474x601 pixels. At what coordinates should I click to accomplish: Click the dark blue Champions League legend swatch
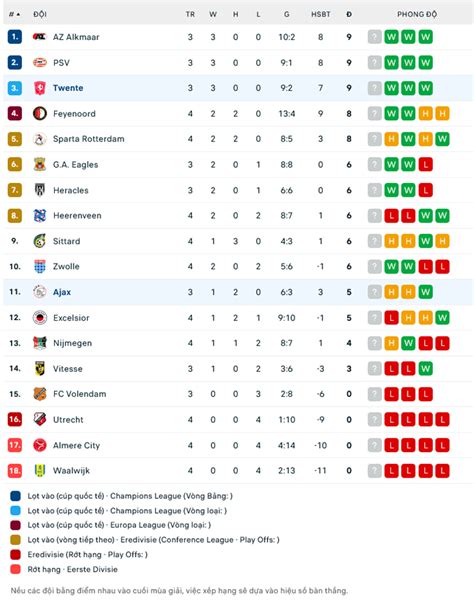tap(15, 496)
